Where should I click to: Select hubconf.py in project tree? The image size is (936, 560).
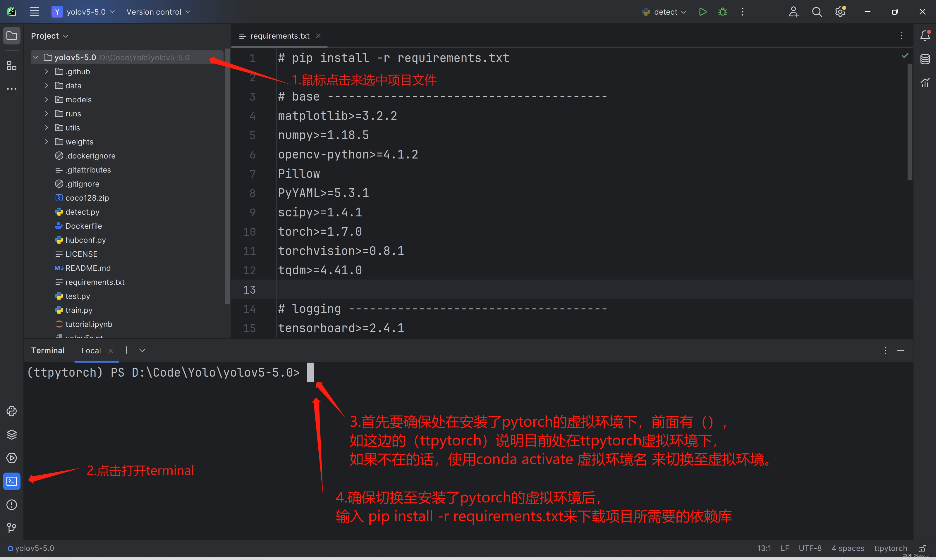(85, 240)
